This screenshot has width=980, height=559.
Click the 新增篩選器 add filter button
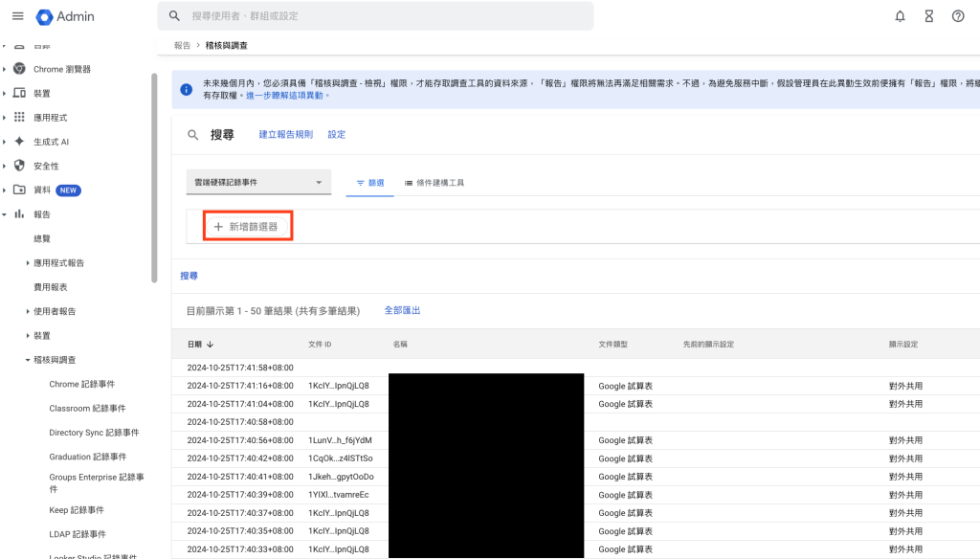[x=248, y=226]
